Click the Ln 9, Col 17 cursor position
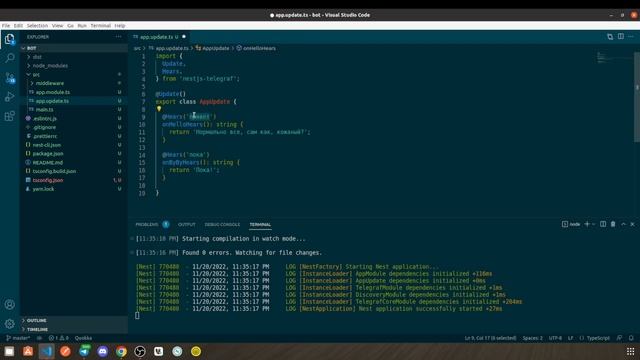The width and height of the screenshot is (640, 360). click(x=491, y=338)
